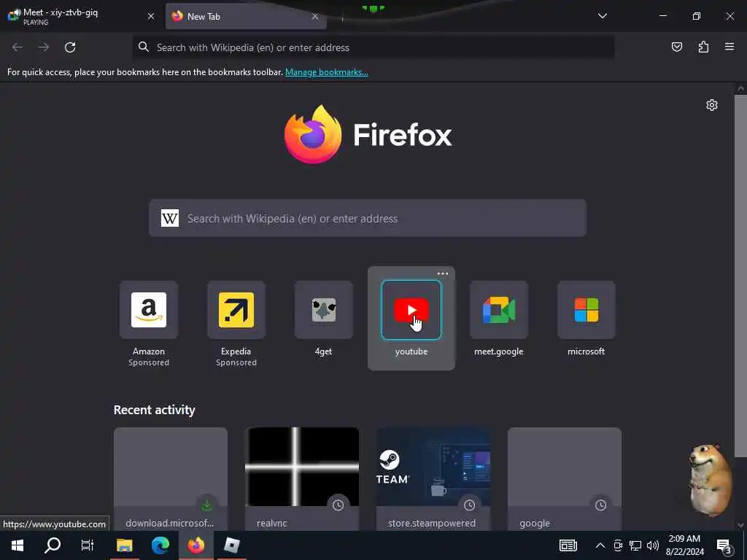Screen dimensions: 747x560
Task: Open the Extensions puzzle icon
Action: (703, 47)
